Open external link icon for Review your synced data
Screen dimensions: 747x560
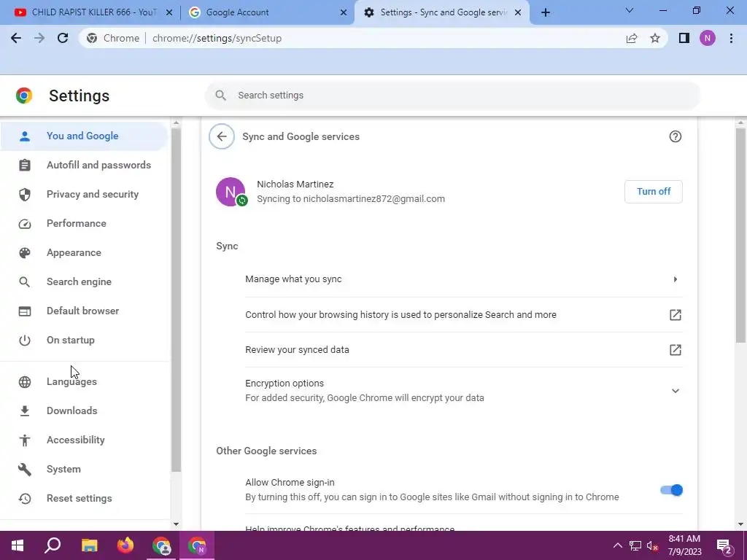(x=675, y=350)
